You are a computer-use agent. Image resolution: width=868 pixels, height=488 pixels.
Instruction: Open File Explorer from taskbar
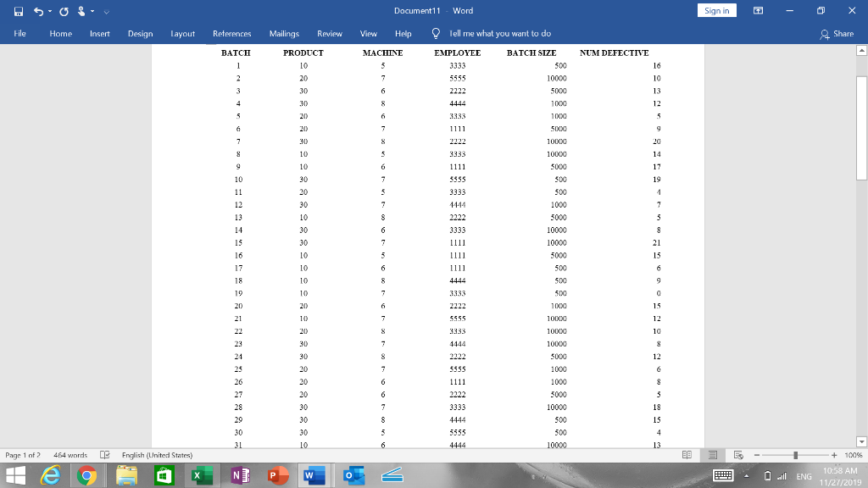(x=127, y=475)
